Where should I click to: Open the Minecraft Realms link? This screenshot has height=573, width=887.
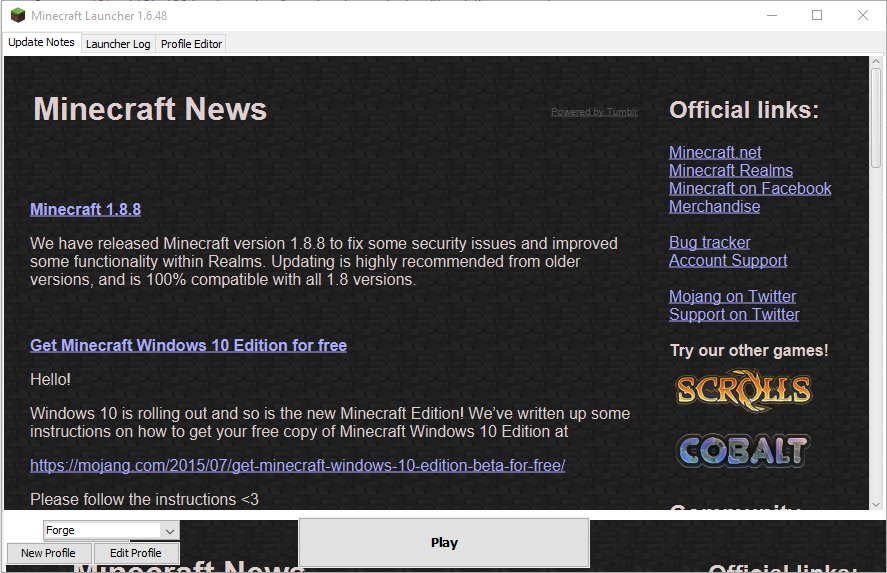731,171
